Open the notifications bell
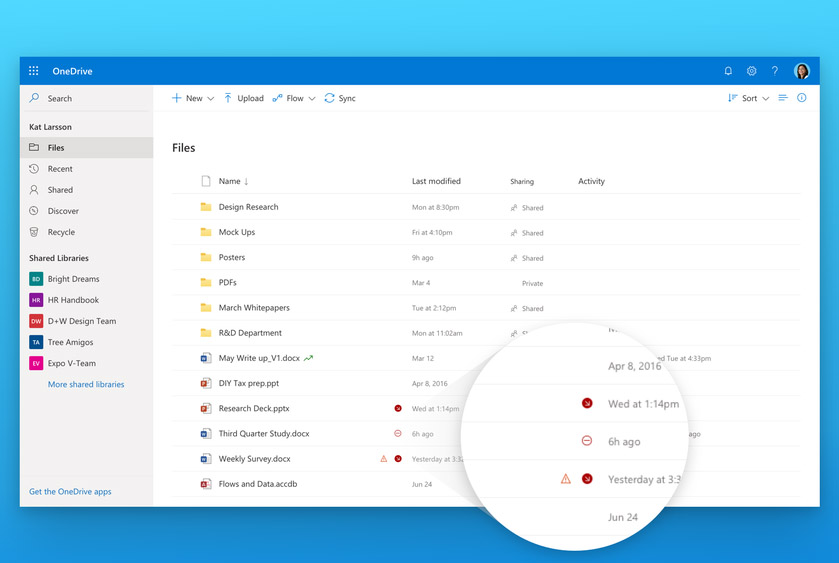The height and width of the screenshot is (563, 839). pyautogui.click(x=728, y=71)
